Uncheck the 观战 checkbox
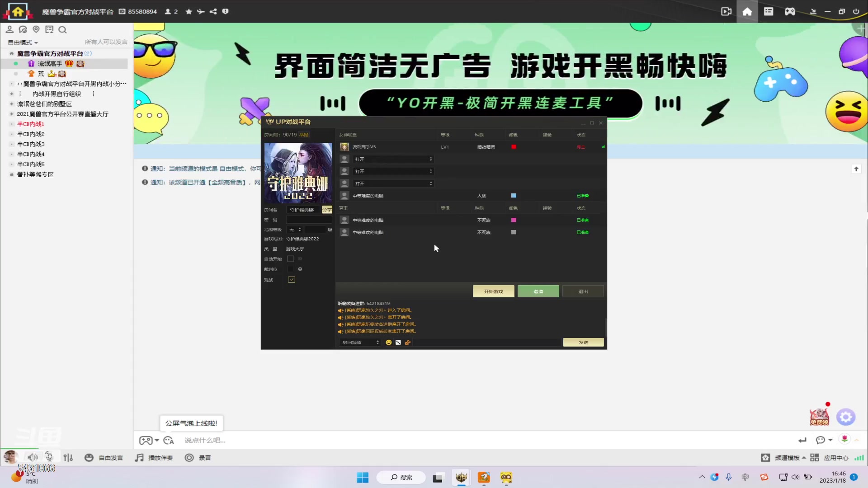The height and width of the screenshot is (488, 868). pyautogui.click(x=292, y=280)
